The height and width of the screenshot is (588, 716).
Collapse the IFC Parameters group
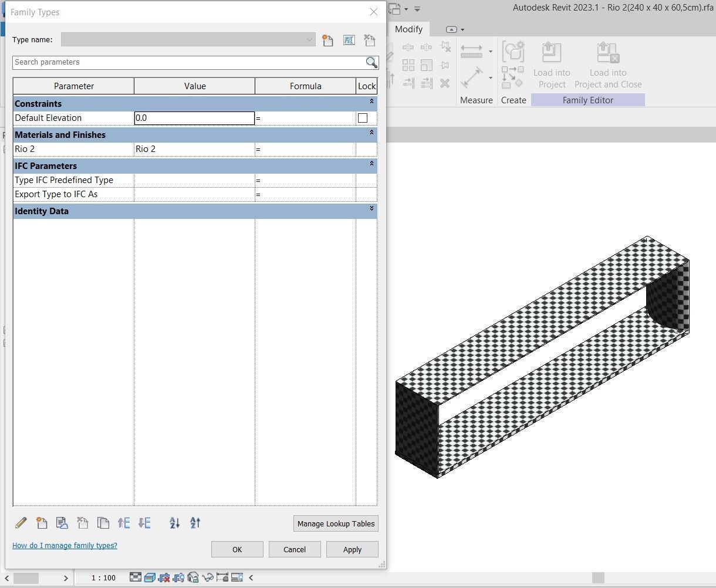point(371,164)
